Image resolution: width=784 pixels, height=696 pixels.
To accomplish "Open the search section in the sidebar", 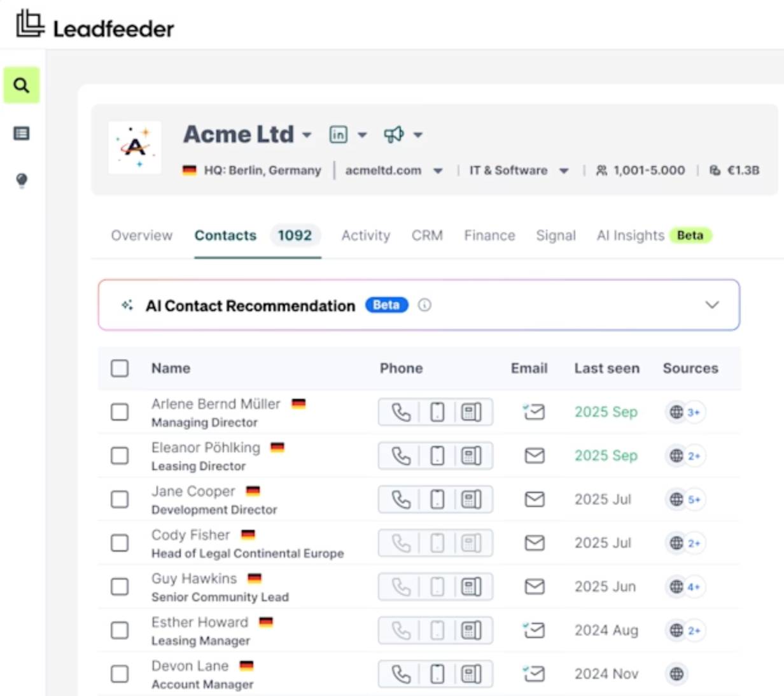I will click(22, 85).
